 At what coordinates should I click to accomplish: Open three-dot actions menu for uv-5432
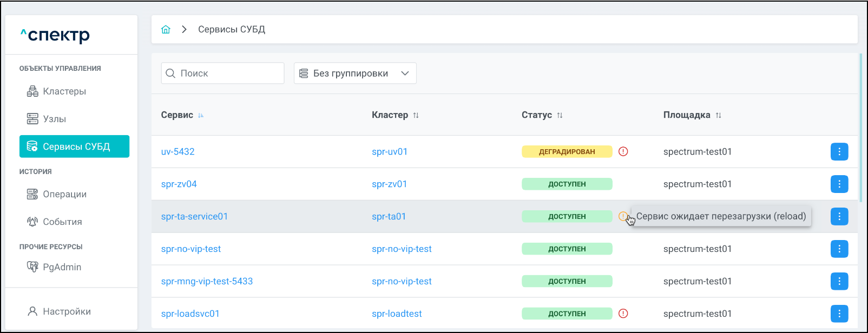839,151
